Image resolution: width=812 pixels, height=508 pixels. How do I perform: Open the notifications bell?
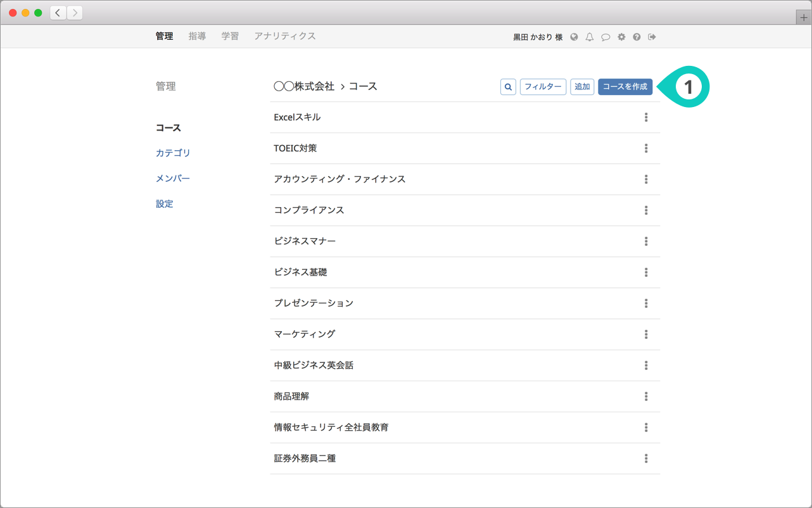[x=590, y=37]
